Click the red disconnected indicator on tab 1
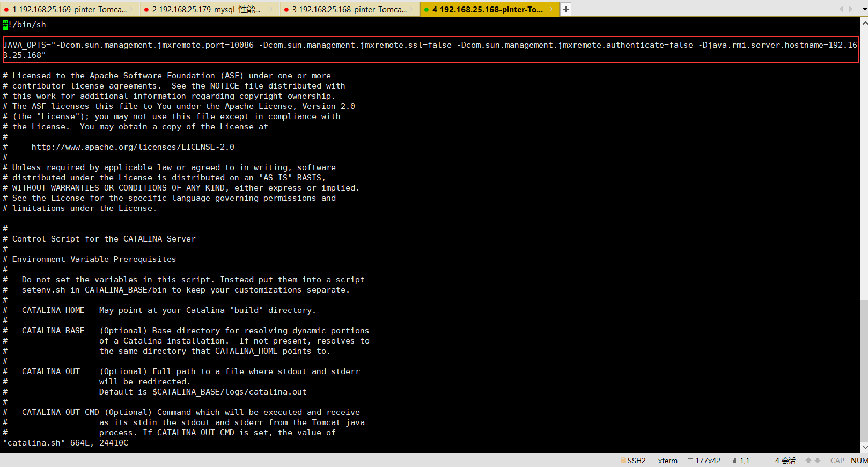The image size is (868, 467). point(6,10)
